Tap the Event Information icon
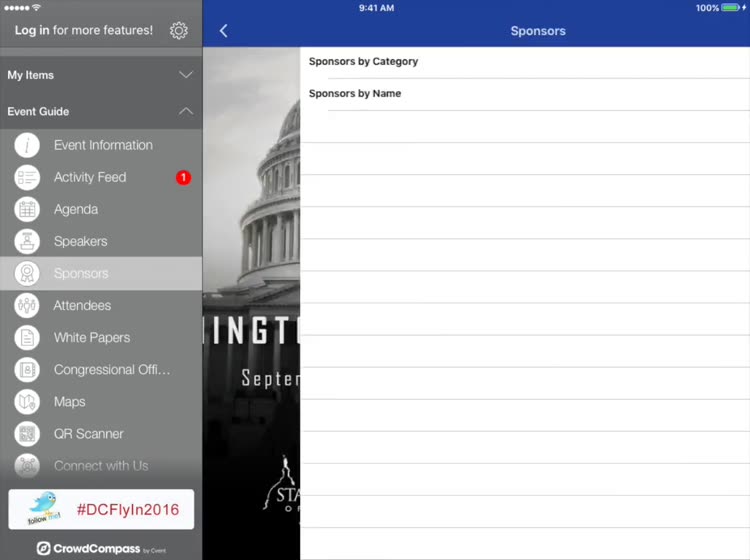 (x=27, y=145)
